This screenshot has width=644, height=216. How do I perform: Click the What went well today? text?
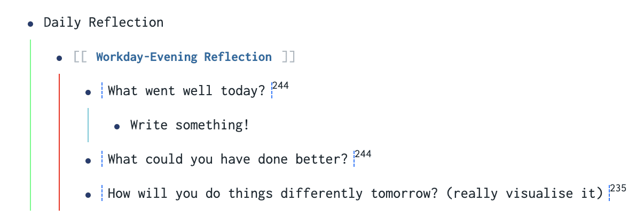point(186,91)
